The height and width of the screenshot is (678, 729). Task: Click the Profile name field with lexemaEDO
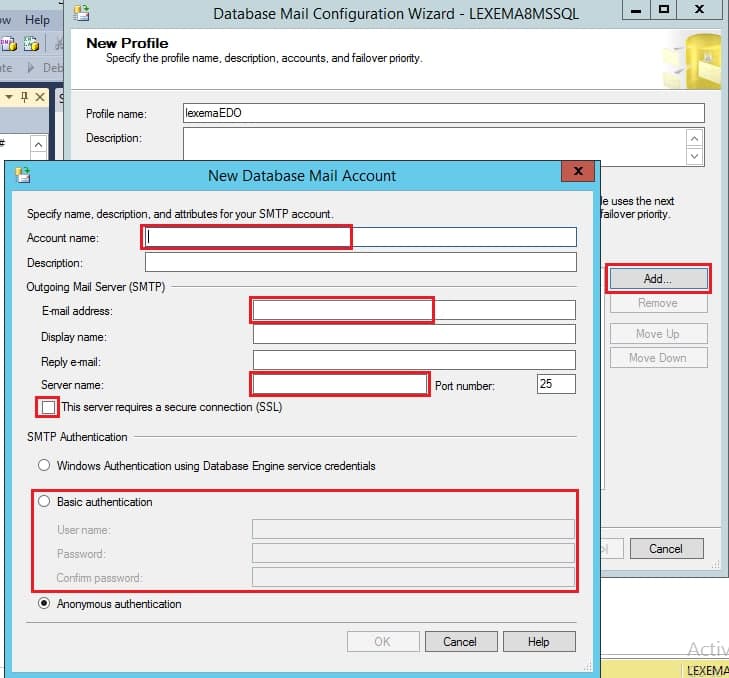pyautogui.click(x=444, y=113)
